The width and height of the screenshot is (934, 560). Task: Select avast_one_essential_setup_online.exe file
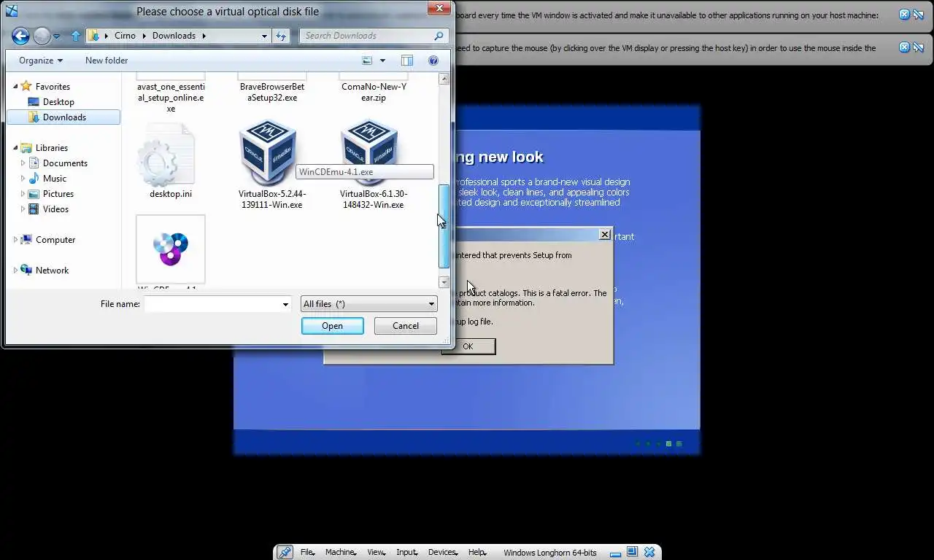point(171,97)
